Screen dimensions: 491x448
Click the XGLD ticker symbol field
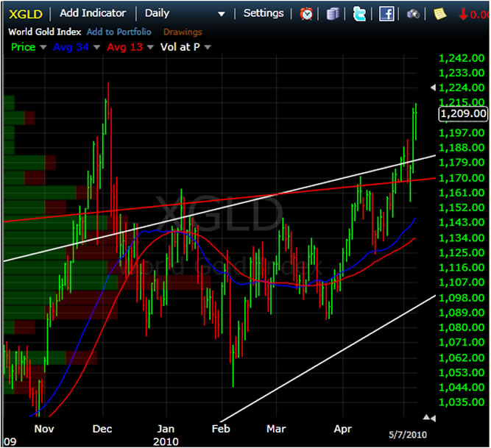point(25,13)
